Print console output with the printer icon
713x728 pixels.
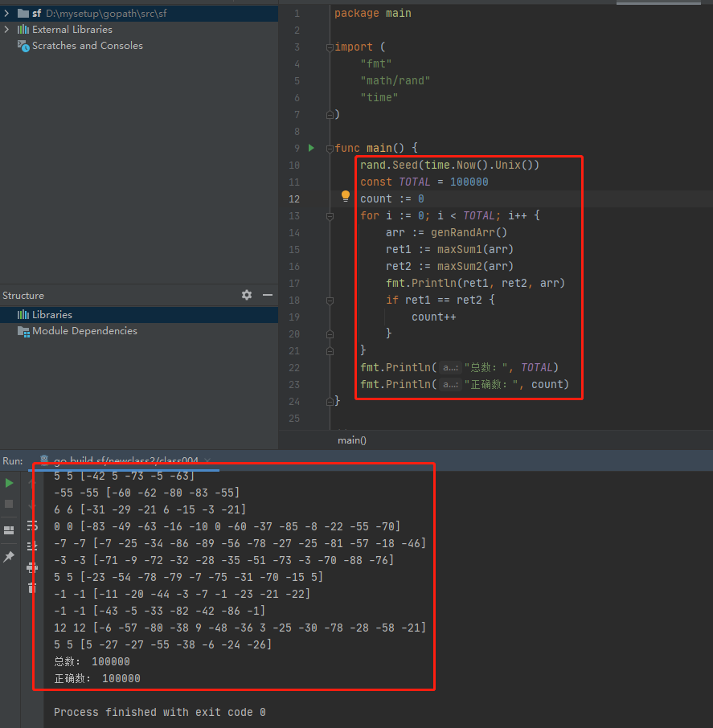click(32, 567)
